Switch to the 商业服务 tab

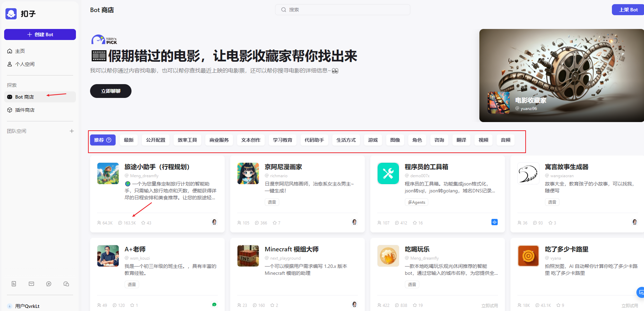point(219,140)
